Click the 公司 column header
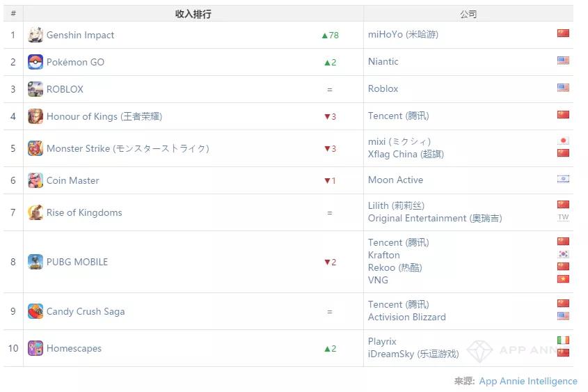 [x=468, y=14]
